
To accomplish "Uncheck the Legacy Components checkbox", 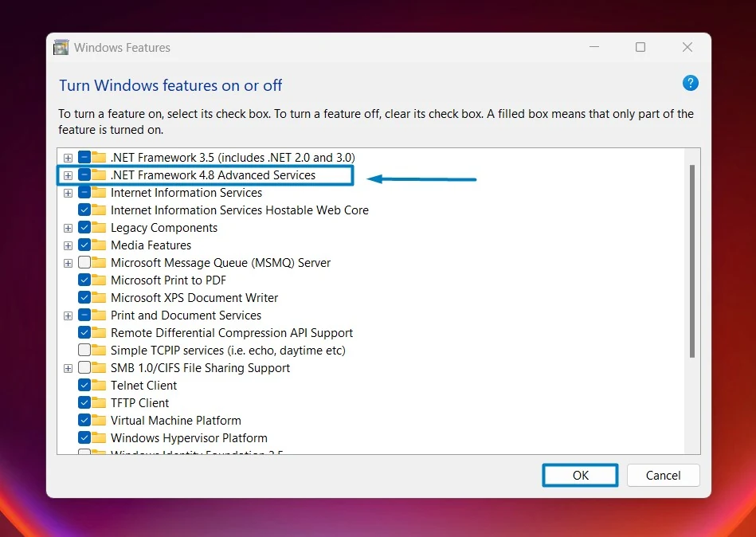I will (84, 228).
